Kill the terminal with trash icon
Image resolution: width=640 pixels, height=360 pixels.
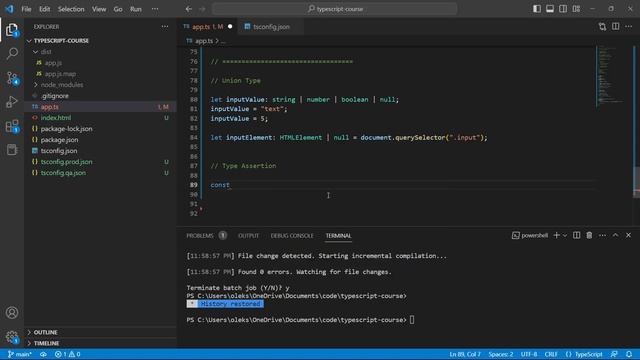(589, 235)
